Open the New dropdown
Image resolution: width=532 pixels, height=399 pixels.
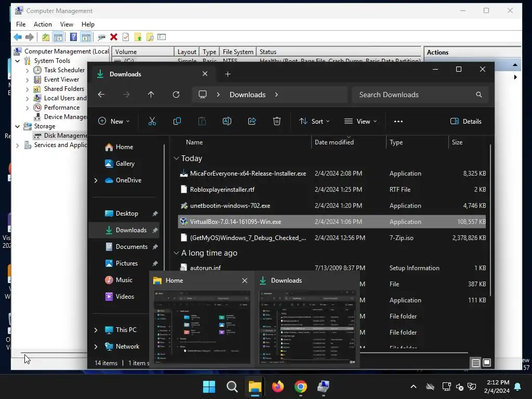point(114,121)
